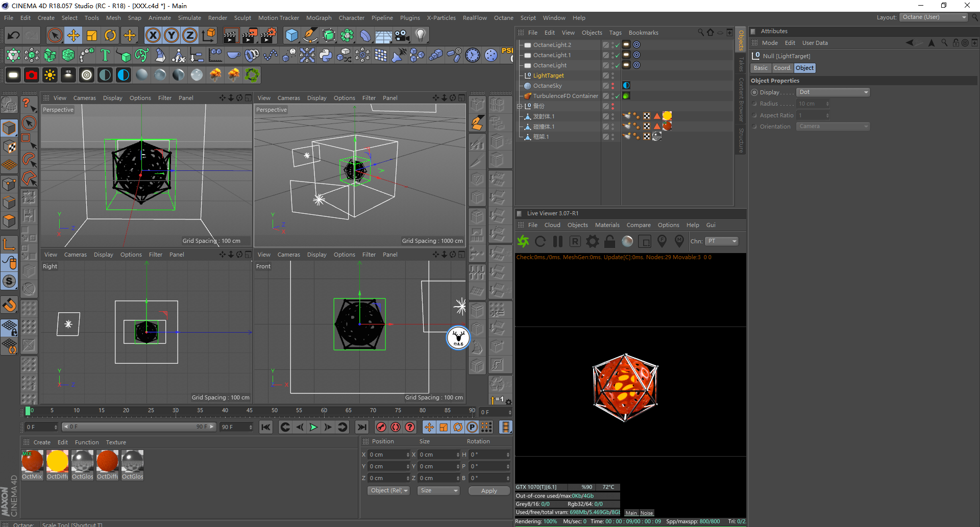Open the X-Particles menu
This screenshot has width=980, height=527.
(441, 18)
